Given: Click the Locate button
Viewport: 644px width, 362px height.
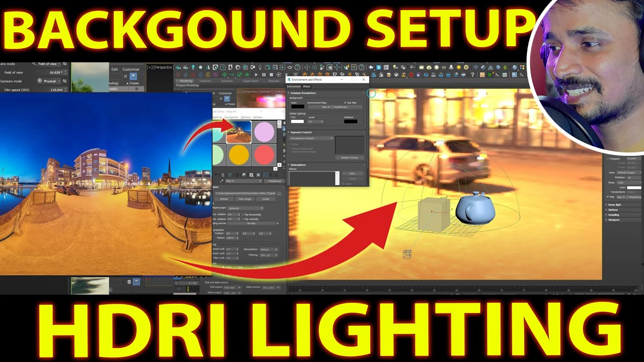Looking at the screenshot, I should coord(266,199).
